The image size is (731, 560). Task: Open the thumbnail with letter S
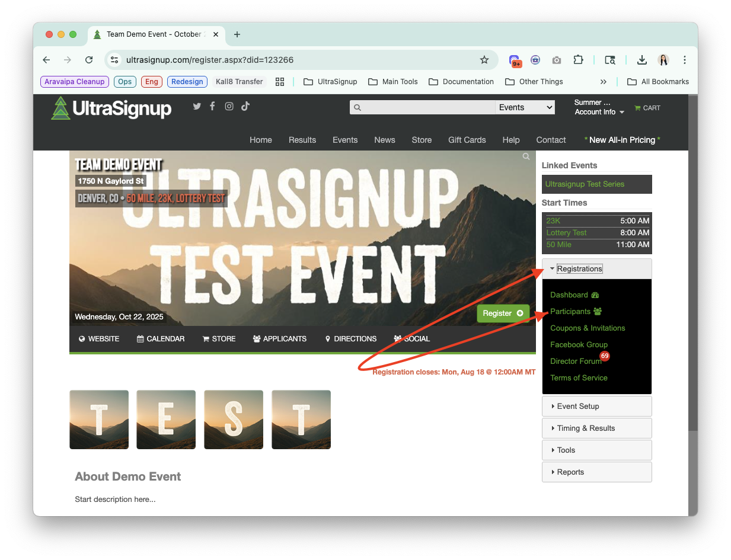[234, 420]
